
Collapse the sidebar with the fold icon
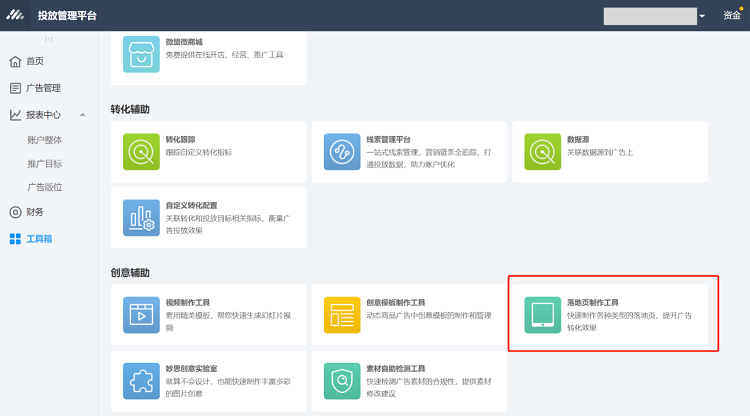pyautogui.click(x=49, y=39)
